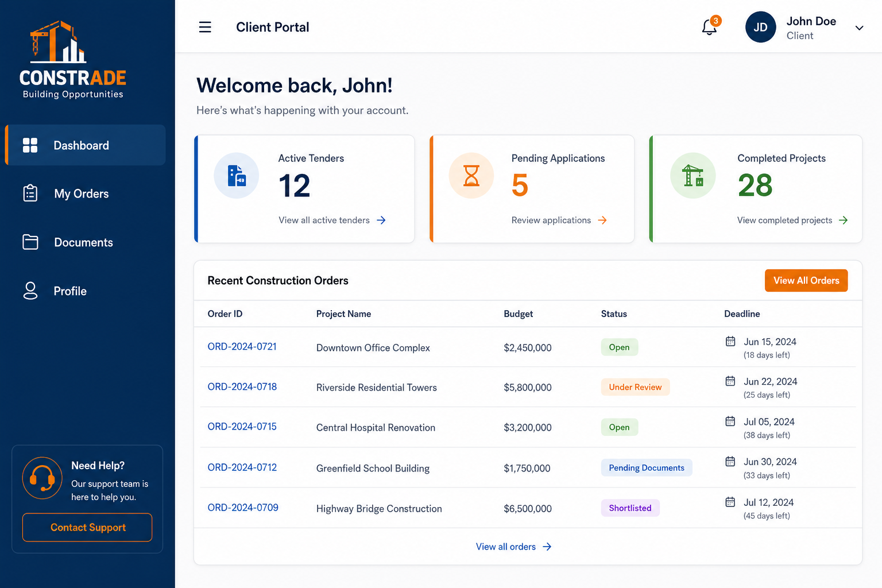The width and height of the screenshot is (882, 588).
Task: Click calendar icon beside Jun 22, 2024
Action: coord(730,381)
